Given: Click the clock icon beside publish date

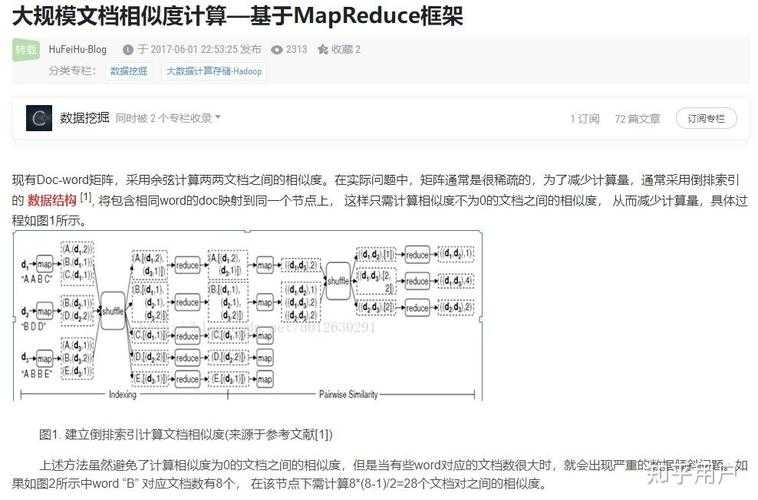Looking at the screenshot, I should pyautogui.click(x=128, y=49).
